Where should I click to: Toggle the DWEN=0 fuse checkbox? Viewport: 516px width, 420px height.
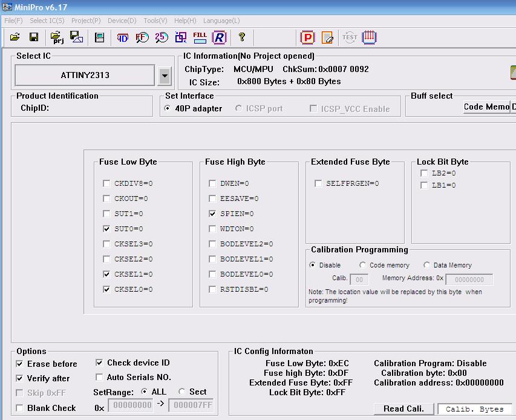[212, 183]
